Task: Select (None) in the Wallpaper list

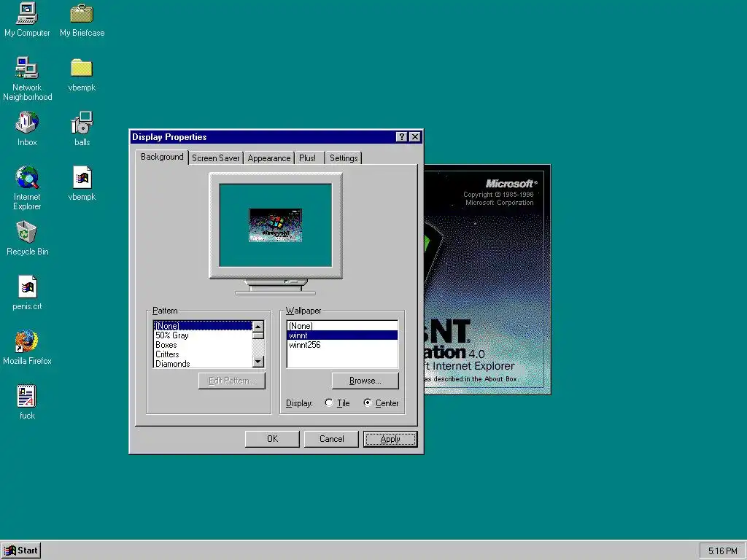Action: (342, 326)
